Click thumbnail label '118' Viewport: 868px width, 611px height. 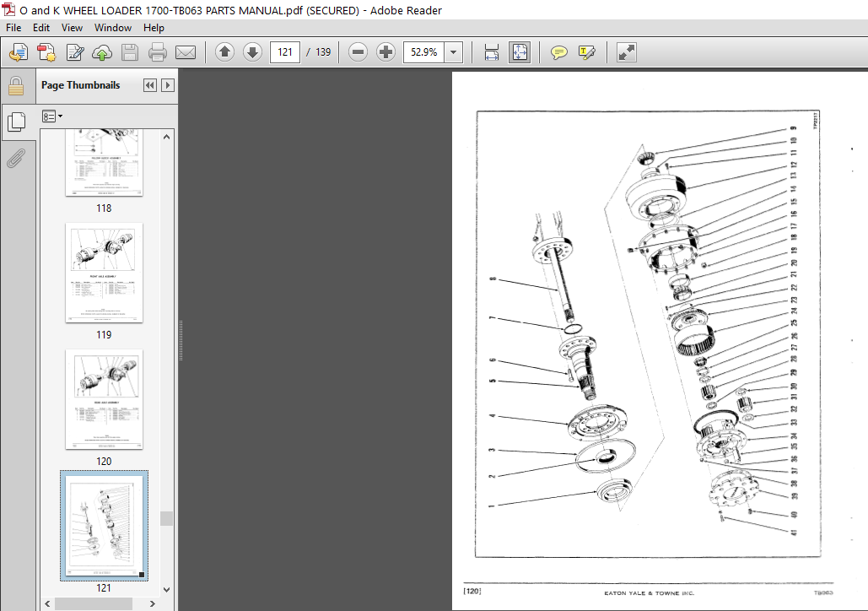(x=104, y=208)
